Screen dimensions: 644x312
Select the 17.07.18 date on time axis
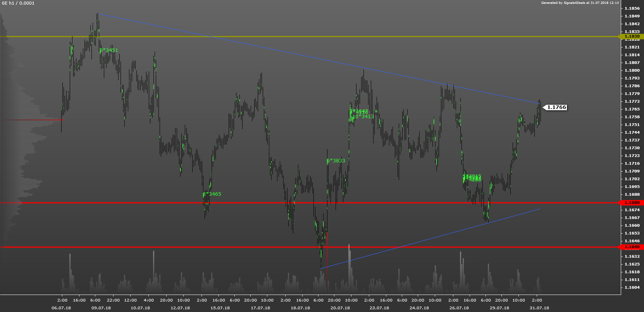(x=260, y=308)
